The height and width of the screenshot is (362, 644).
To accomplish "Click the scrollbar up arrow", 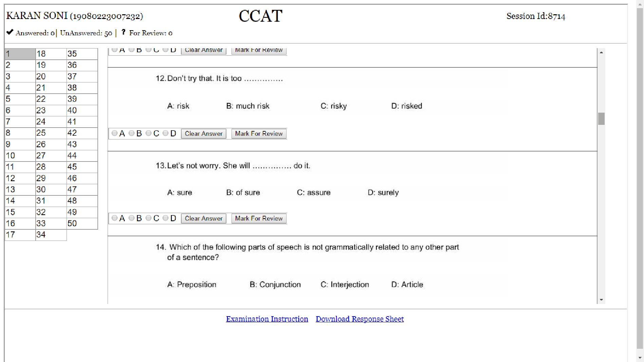I will pyautogui.click(x=602, y=52).
